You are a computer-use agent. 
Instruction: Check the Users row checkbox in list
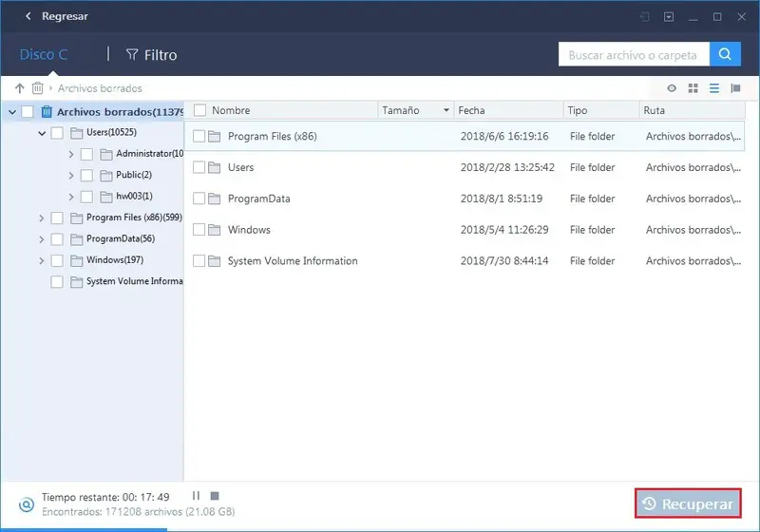pos(199,167)
